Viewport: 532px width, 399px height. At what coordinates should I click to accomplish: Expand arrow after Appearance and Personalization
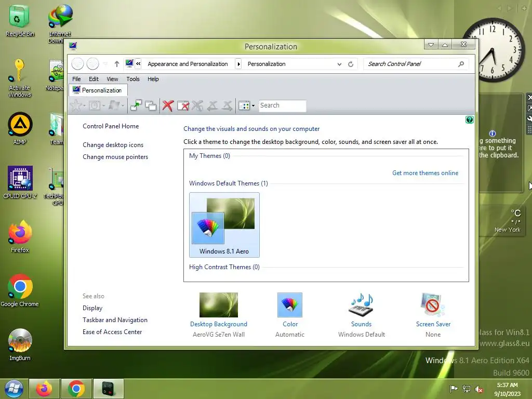pyautogui.click(x=238, y=64)
